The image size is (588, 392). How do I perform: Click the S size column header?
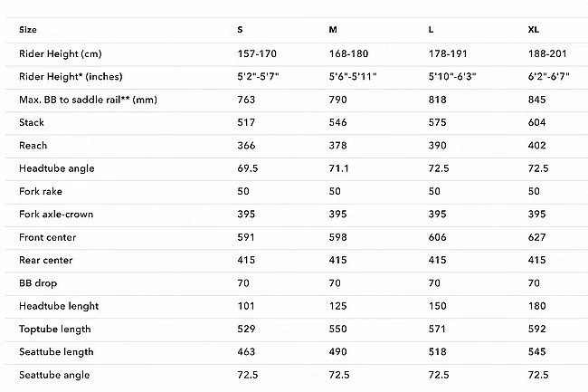point(240,30)
